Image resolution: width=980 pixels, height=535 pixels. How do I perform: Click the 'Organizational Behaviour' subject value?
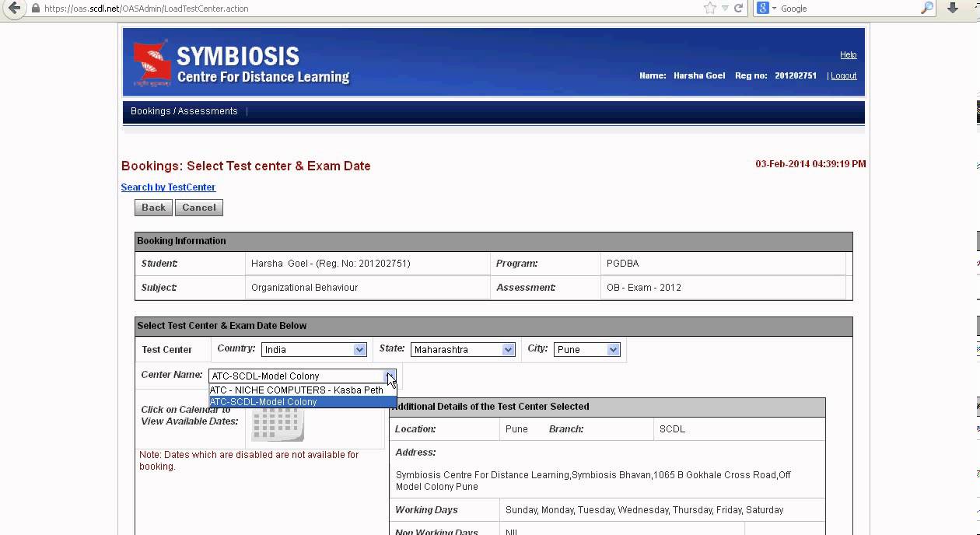[x=304, y=288]
